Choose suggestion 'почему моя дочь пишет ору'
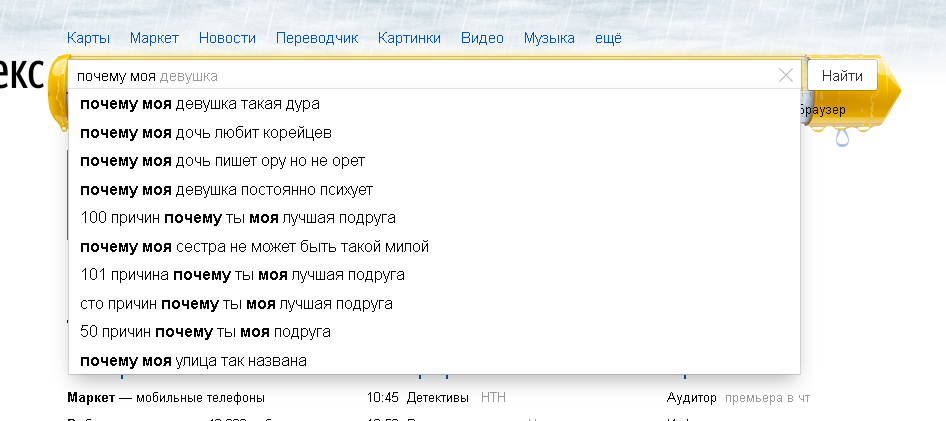Viewport: 946px width, 421px height. pyautogui.click(x=222, y=160)
